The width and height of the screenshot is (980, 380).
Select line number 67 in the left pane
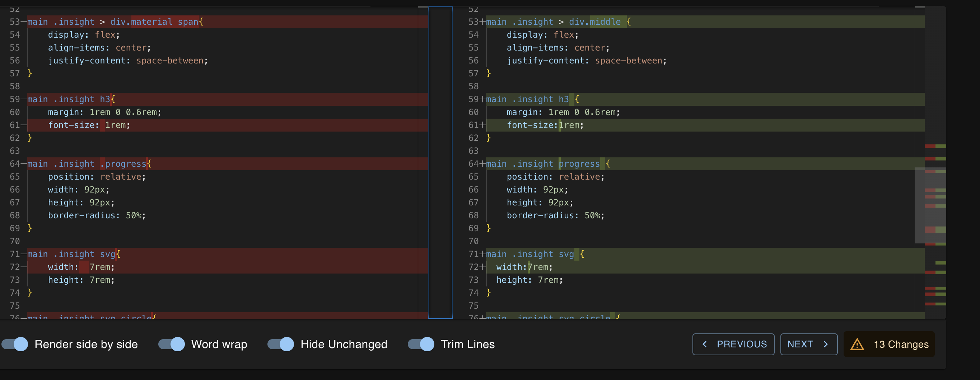click(x=15, y=203)
